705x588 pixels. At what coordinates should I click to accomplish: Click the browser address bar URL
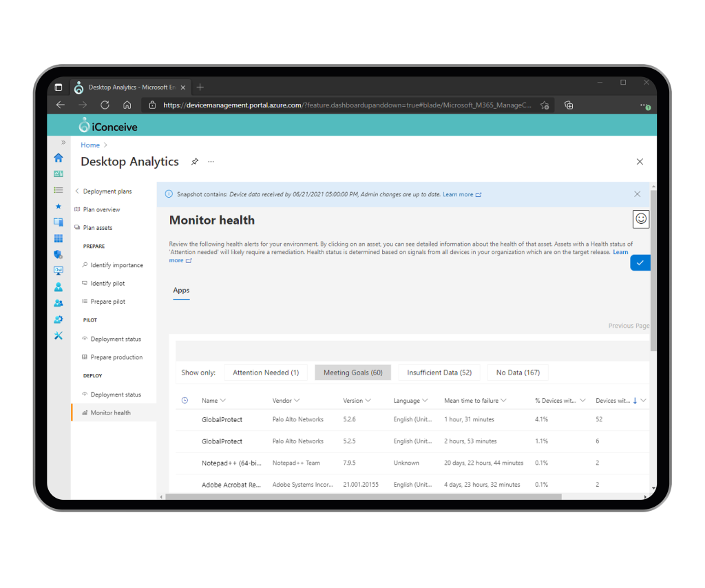344,105
